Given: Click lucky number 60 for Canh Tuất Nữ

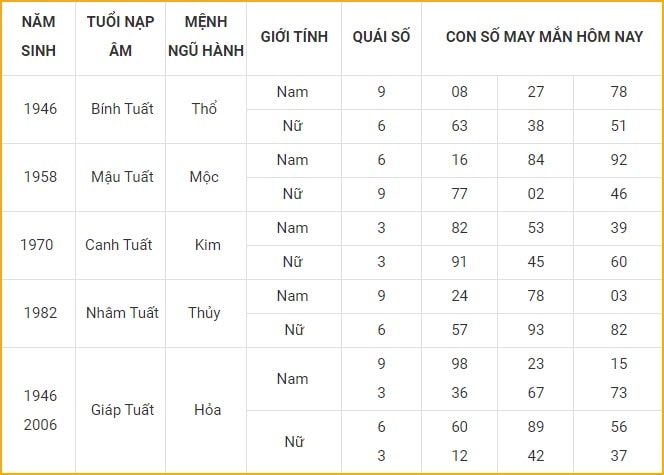Looking at the screenshot, I should click(x=619, y=262).
